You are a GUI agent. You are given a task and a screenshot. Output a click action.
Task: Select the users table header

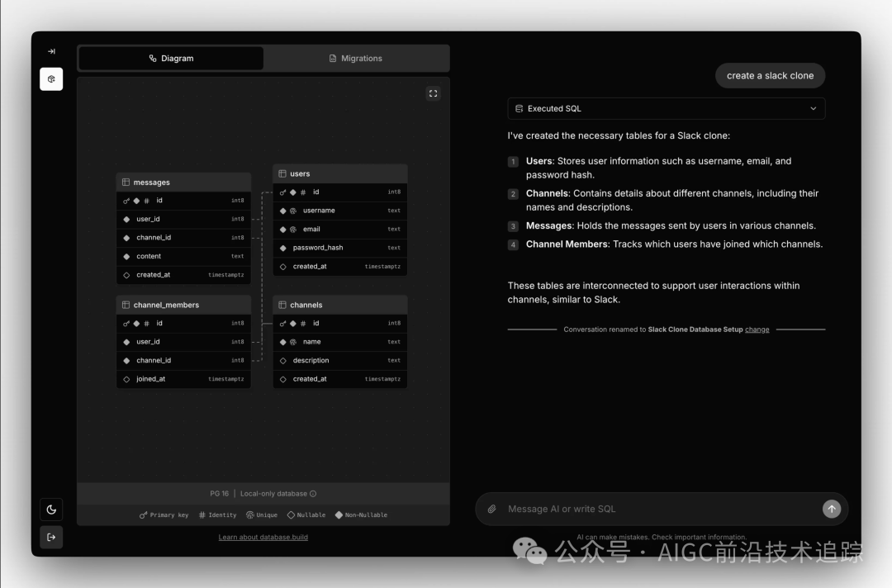(340, 173)
